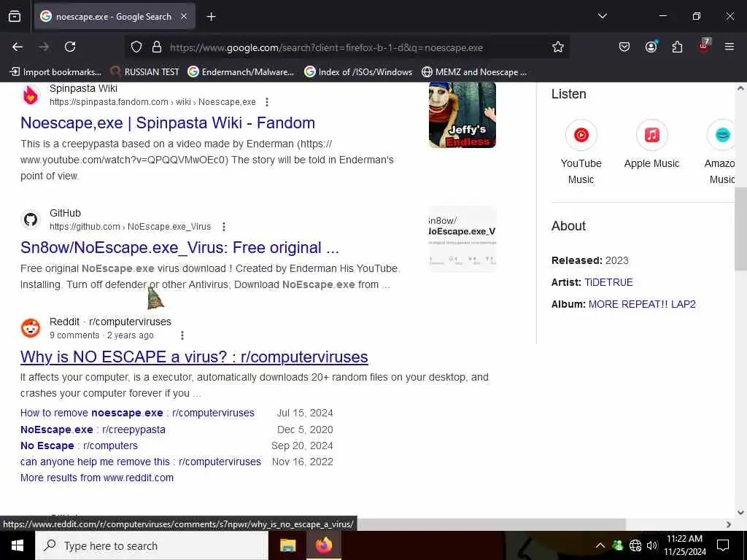Click the vertical page scrollbar thumb
The width and height of the screenshot is (747, 560).
(x=740, y=228)
